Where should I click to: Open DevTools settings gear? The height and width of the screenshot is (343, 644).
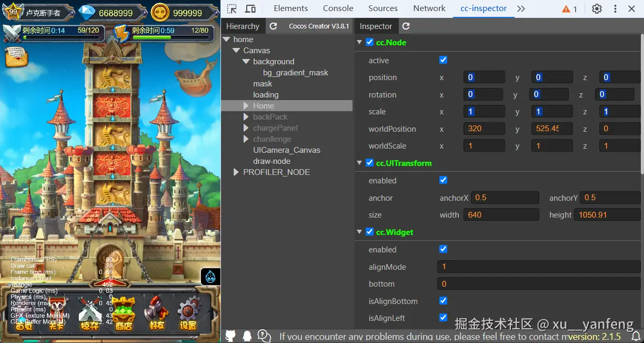point(597,8)
